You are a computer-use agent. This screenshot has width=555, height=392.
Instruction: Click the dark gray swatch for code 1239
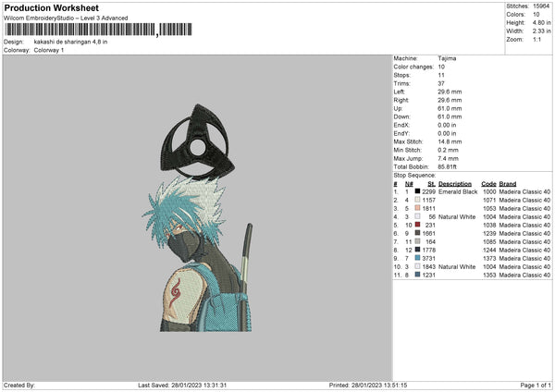click(418, 233)
